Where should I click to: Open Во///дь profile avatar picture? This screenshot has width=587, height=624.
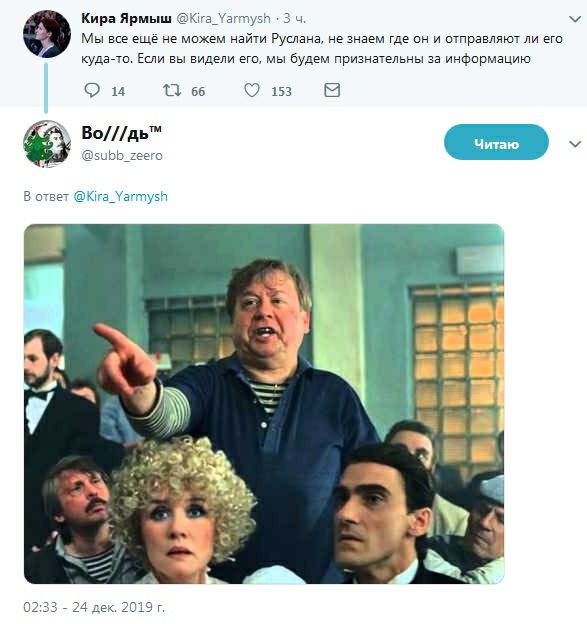[x=47, y=144]
